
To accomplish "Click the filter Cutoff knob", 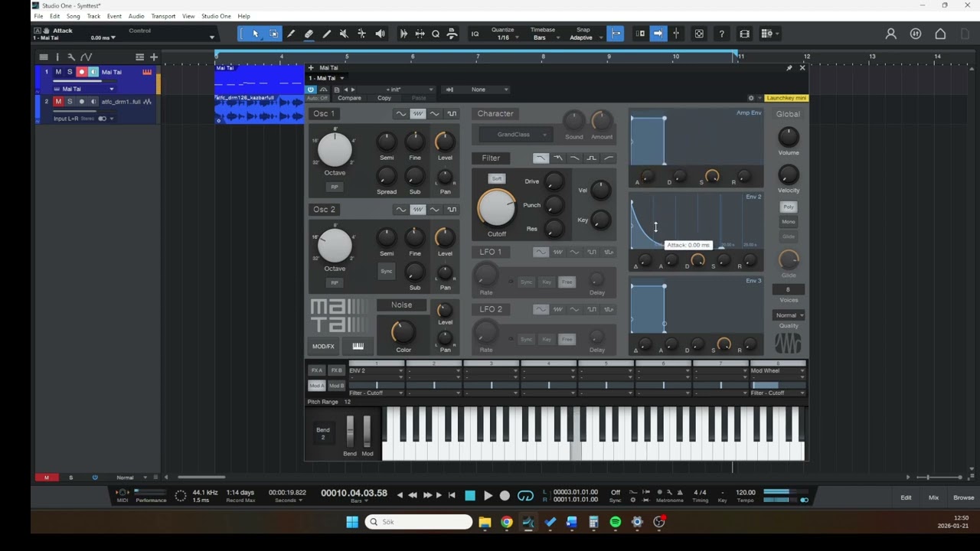I will (496, 207).
